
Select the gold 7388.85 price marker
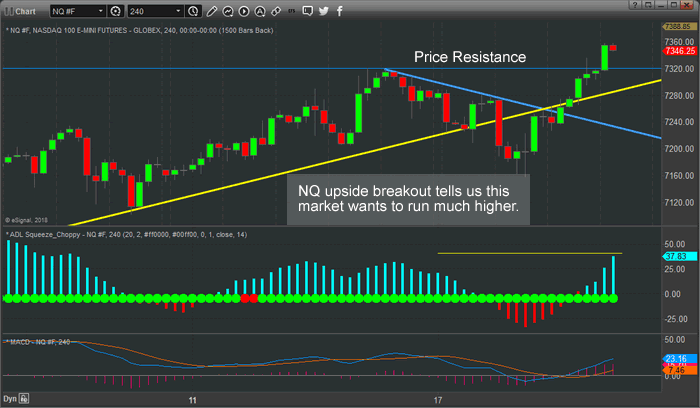pos(678,27)
